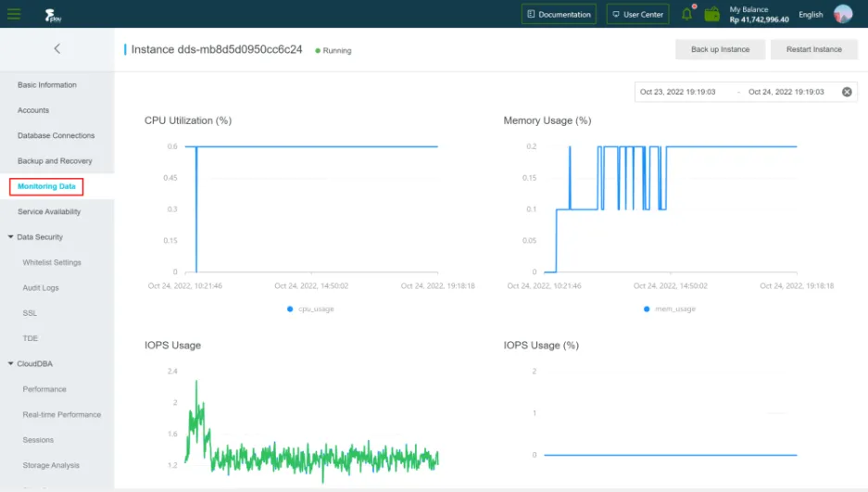Image resolution: width=868 pixels, height=492 pixels.
Task: Open the User Center button
Action: 637,15
